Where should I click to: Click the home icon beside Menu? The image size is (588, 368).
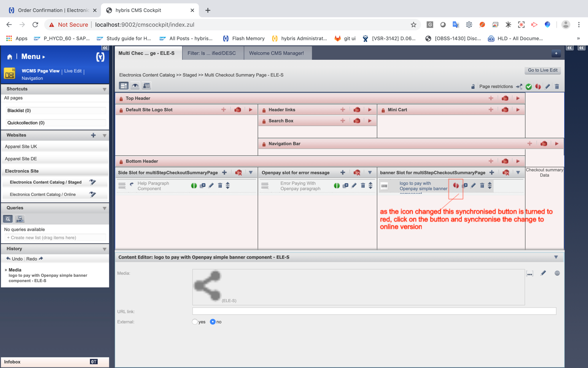[x=9, y=56]
